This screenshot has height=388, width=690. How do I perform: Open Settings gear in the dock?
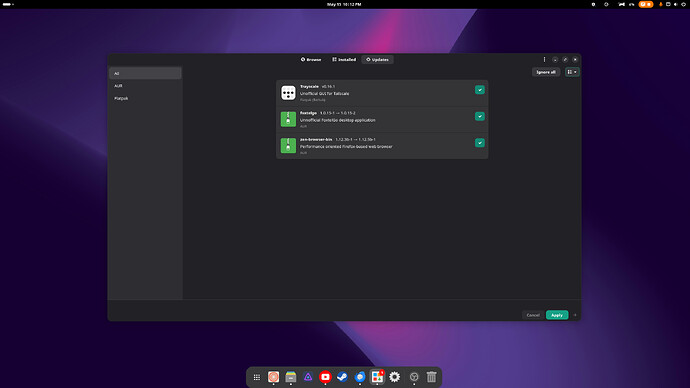(395, 377)
